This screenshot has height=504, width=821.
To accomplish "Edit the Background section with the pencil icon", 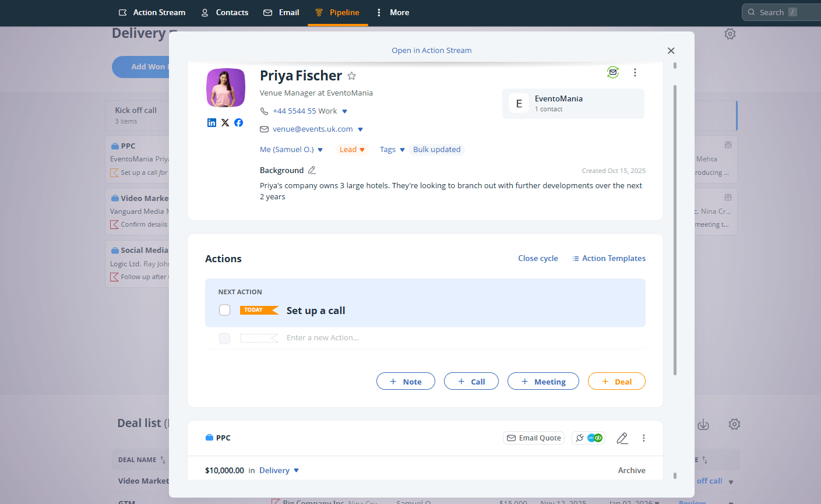I will [x=312, y=170].
